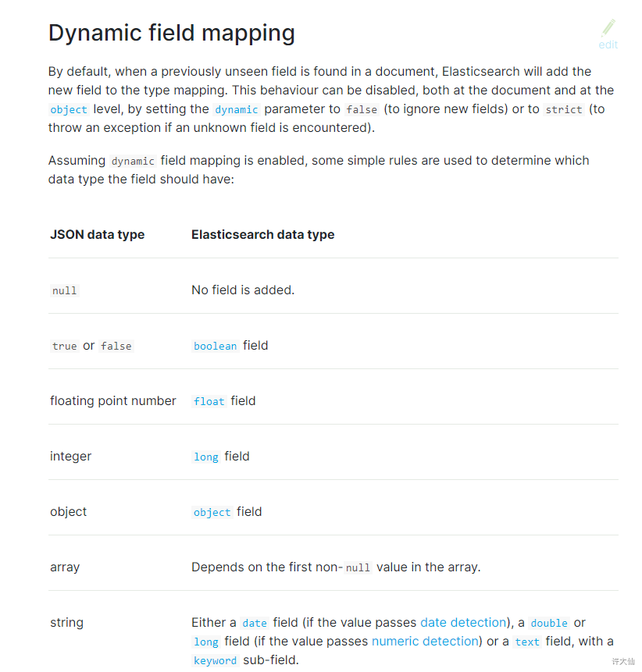The image size is (642, 672).
Task: Visit the date detection link
Action: [463, 622]
